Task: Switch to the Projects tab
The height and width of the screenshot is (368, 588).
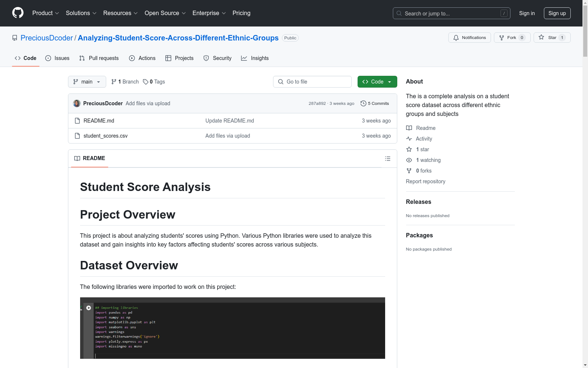Action: (179, 58)
